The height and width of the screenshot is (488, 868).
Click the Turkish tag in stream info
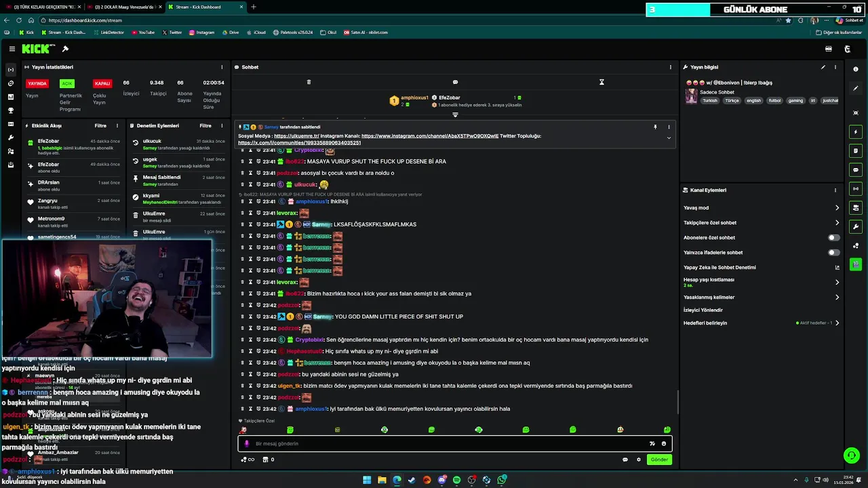(x=709, y=100)
